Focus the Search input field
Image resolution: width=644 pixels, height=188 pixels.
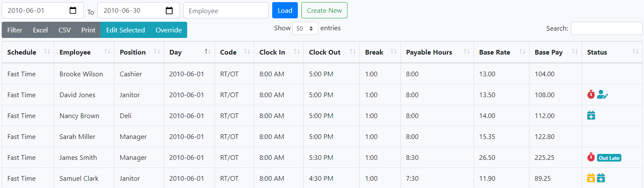coord(607,29)
